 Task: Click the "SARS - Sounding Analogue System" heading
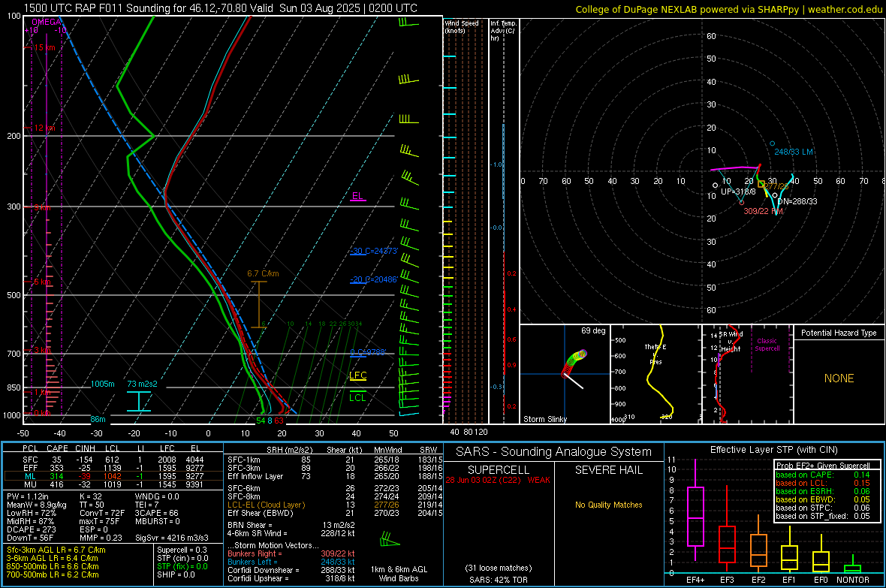(553, 452)
